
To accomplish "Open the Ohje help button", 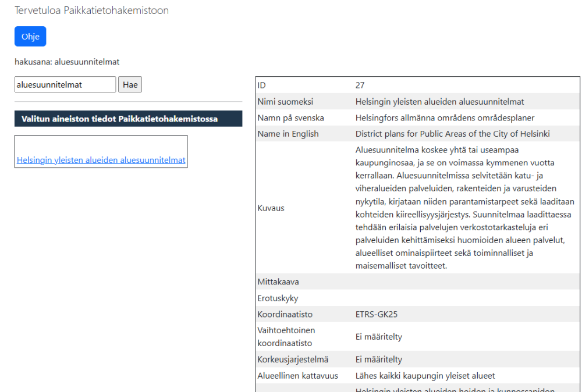I will point(30,36).
